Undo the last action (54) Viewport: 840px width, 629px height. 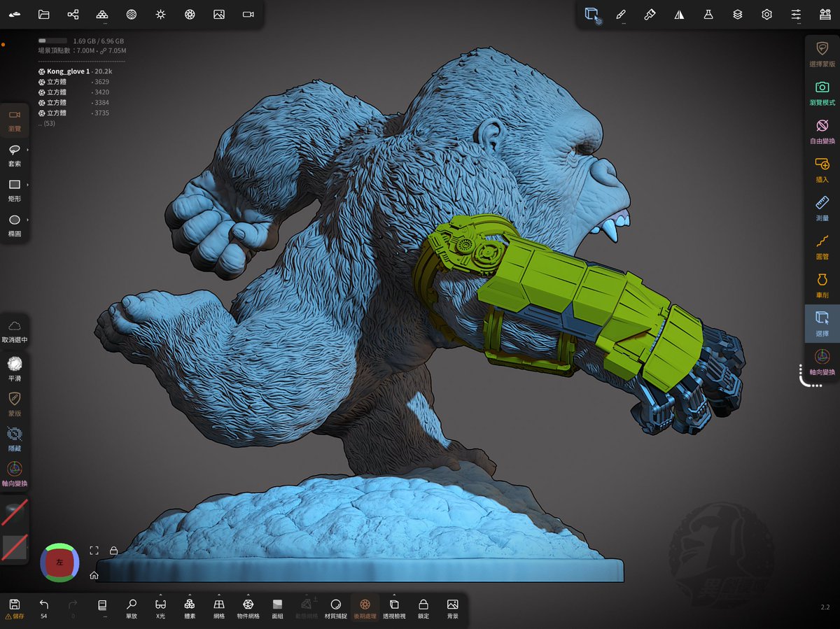pyautogui.click(x=44, y=609)
